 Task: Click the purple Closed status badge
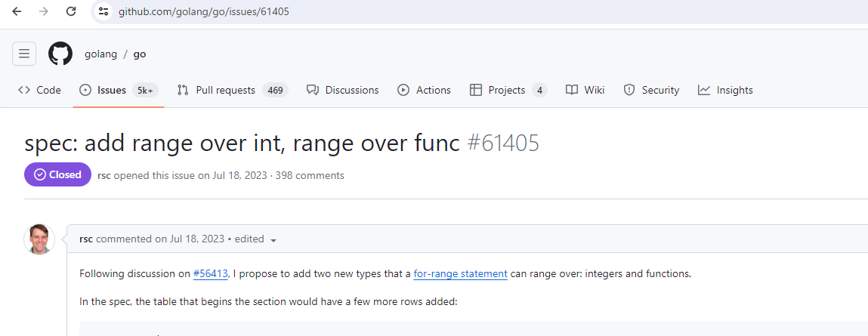tap(57, 175)
